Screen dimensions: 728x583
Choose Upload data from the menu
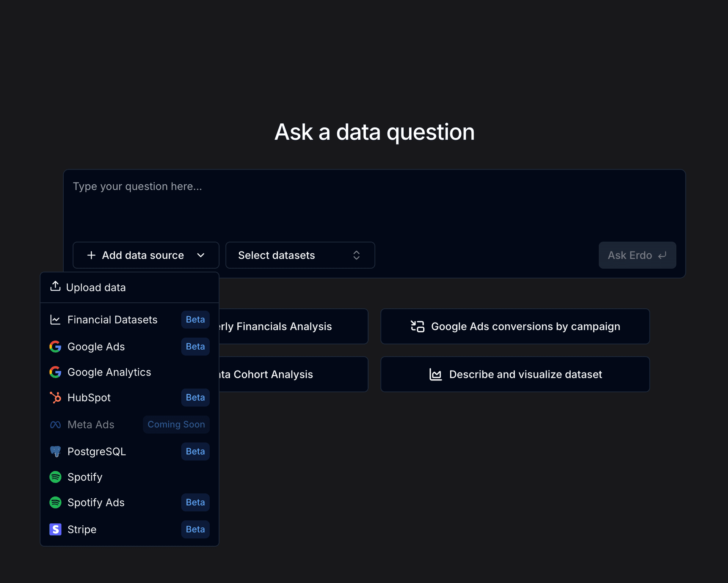pyautogui.click(x=96, y=287)
